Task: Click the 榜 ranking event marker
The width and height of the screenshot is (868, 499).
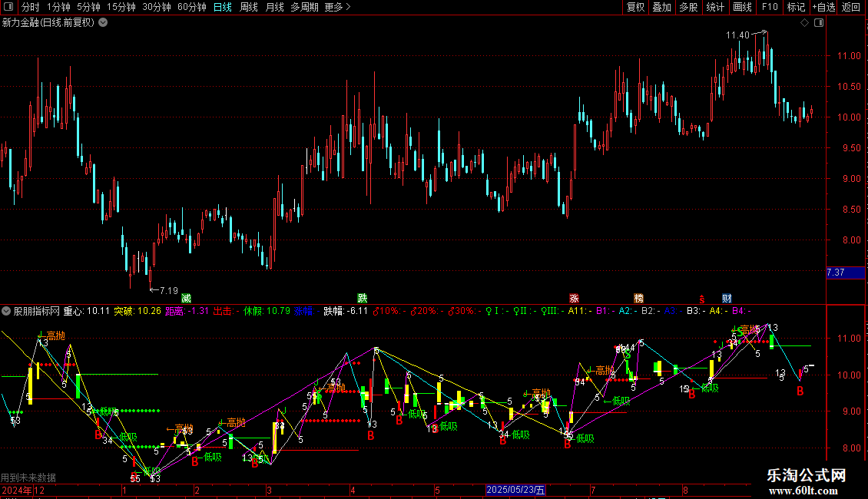Action: pyautogui.click(x=638, y=298)
